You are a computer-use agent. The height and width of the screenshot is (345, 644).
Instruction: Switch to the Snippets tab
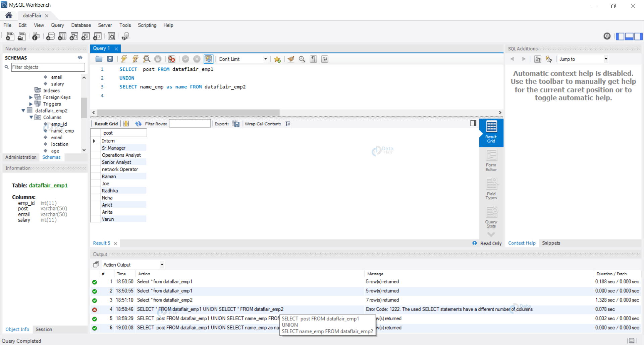551,243
